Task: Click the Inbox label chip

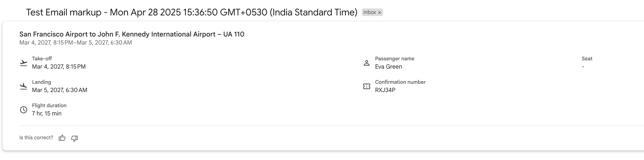Action: click(x=369, y=12)
